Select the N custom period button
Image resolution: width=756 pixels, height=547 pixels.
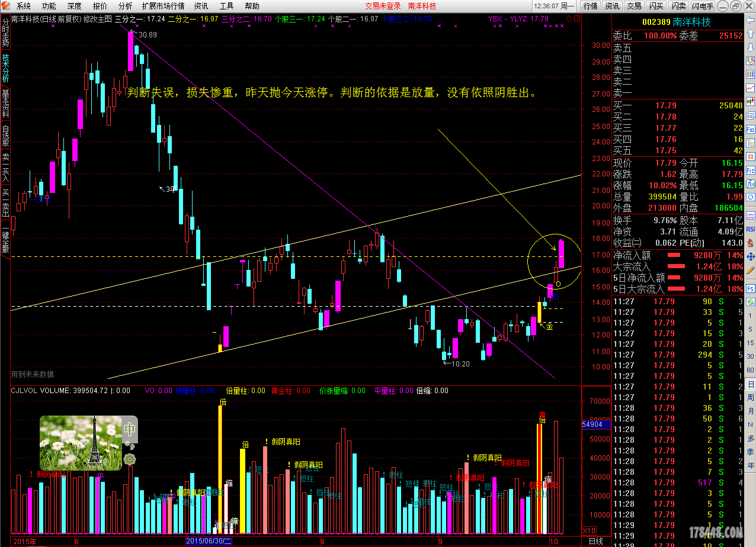[750, 425]
